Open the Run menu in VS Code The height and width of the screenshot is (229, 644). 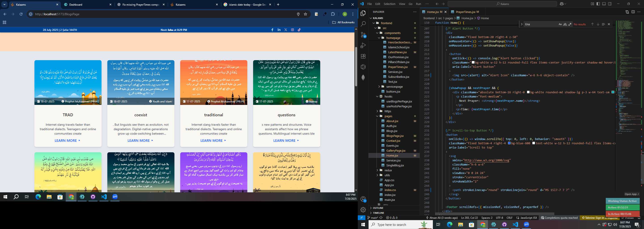[x=419, y=4]
